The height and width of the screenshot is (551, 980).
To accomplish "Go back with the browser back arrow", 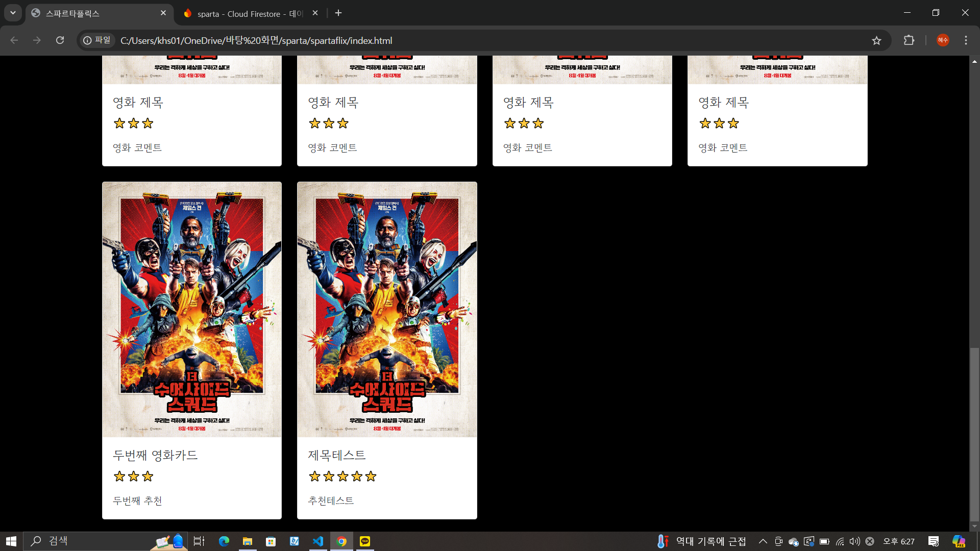I will [14, 40].
